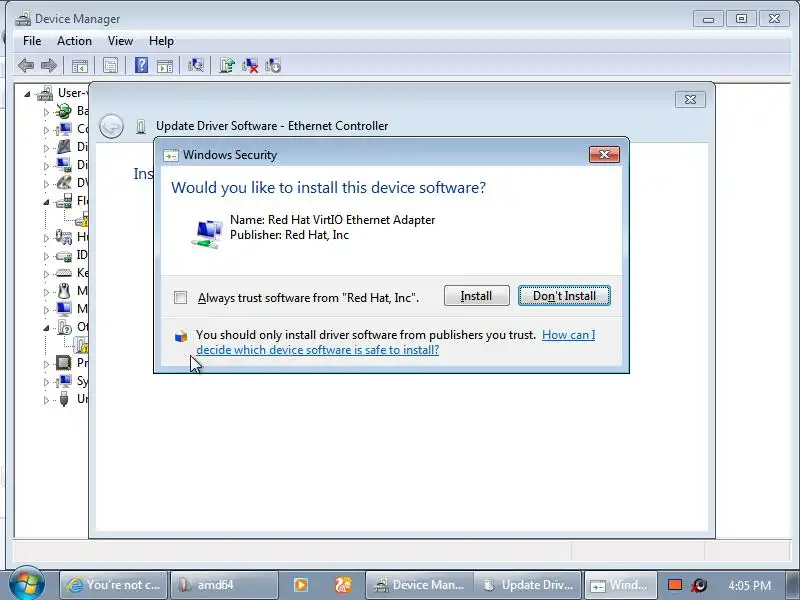Select the Mice category icon
Image resolution: width=800 pixels, height=600 pixels.
pyautogui.click(x=64, y=291)
